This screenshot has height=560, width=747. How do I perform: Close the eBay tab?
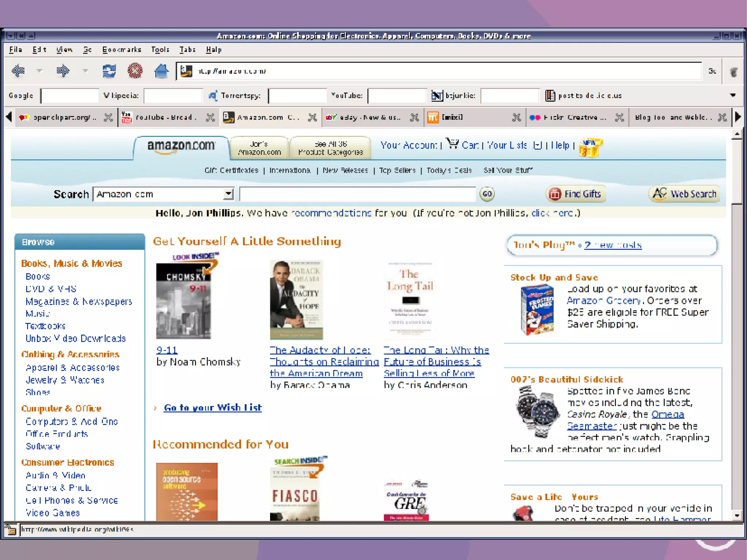pyautogui.click(x=414, y=117)
